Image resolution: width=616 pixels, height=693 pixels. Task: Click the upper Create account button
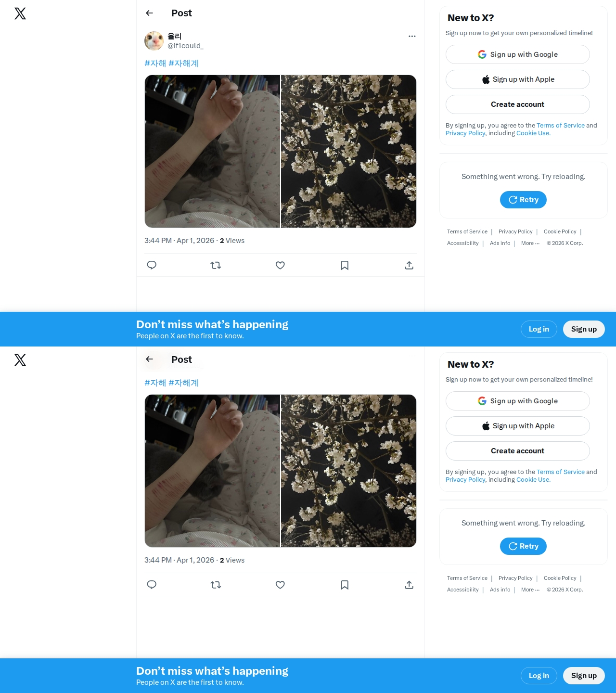(x=517, y=104)
